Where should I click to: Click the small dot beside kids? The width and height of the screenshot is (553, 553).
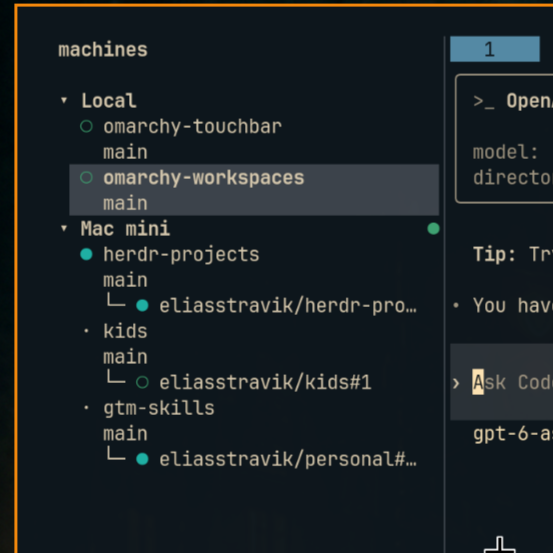coord(86,331)
